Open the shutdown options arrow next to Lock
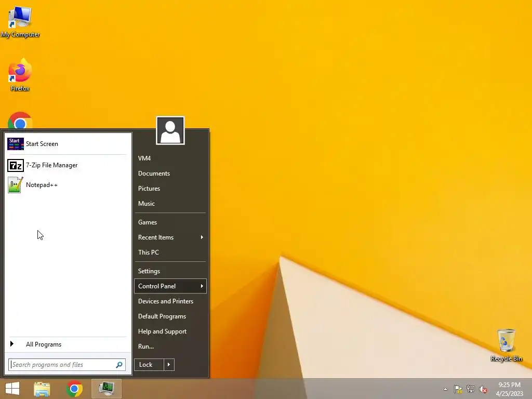The width and height of the screenshot is (532, 399). click(169, 365)
